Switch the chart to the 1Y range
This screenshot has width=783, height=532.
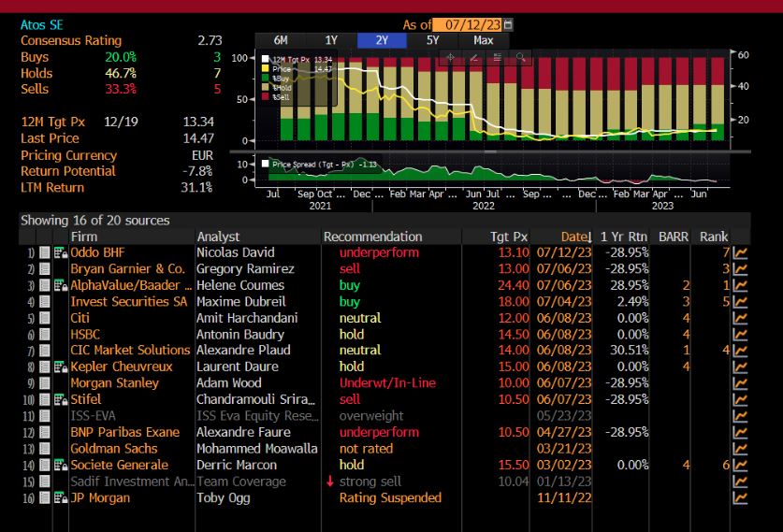pos(331,40)
